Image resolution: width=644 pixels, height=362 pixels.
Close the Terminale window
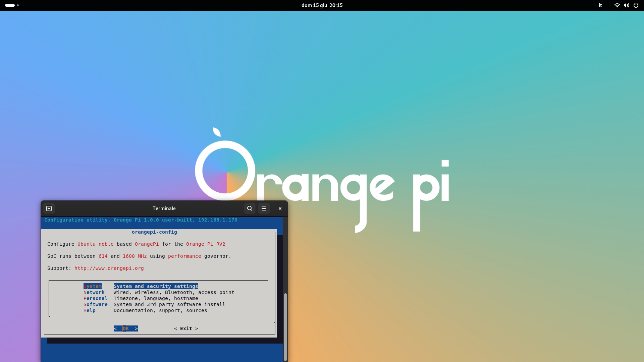[280, 208]
